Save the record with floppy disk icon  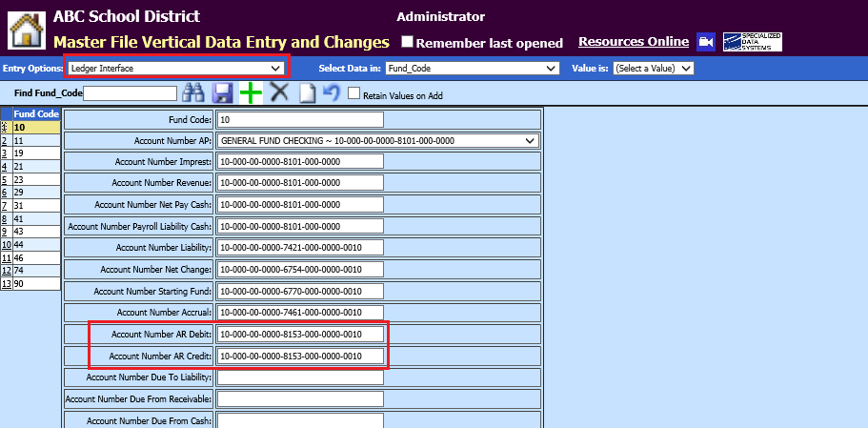point(223,92)
